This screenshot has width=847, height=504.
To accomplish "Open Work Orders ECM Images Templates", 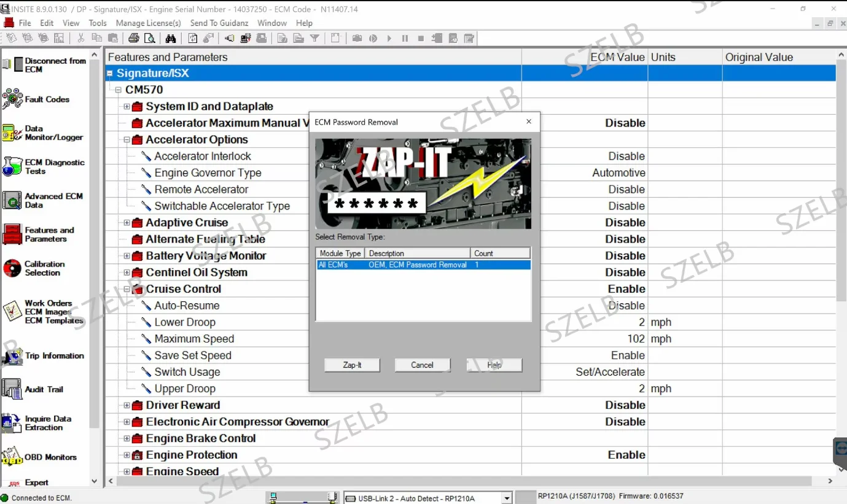I will tap(43, 311).
